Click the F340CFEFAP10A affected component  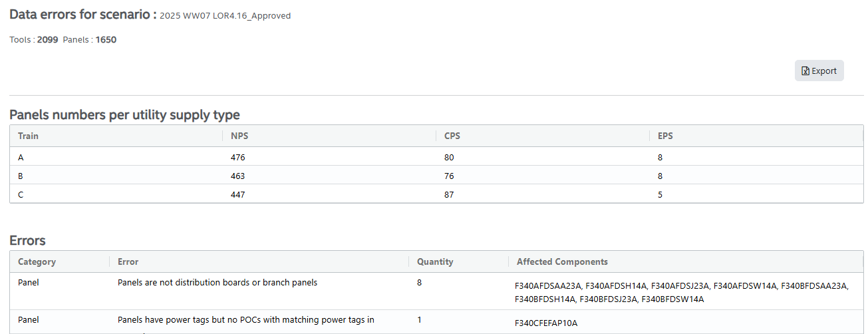tap(546, 323)
